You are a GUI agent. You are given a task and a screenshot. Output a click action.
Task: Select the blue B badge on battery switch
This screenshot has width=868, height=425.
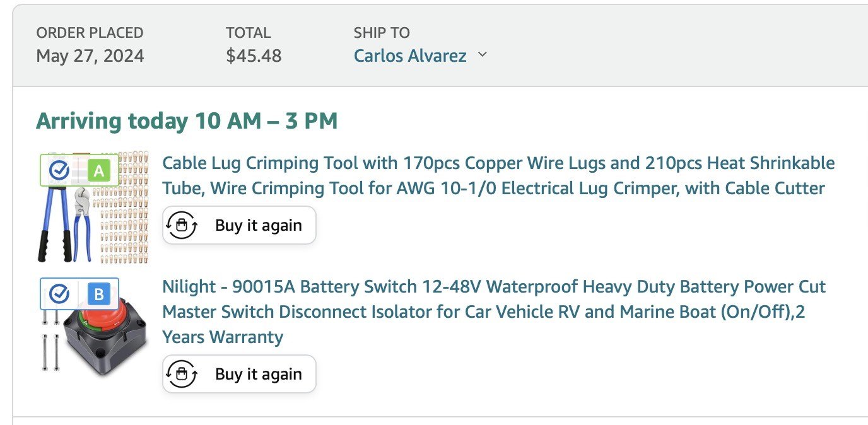pos(98,294)
